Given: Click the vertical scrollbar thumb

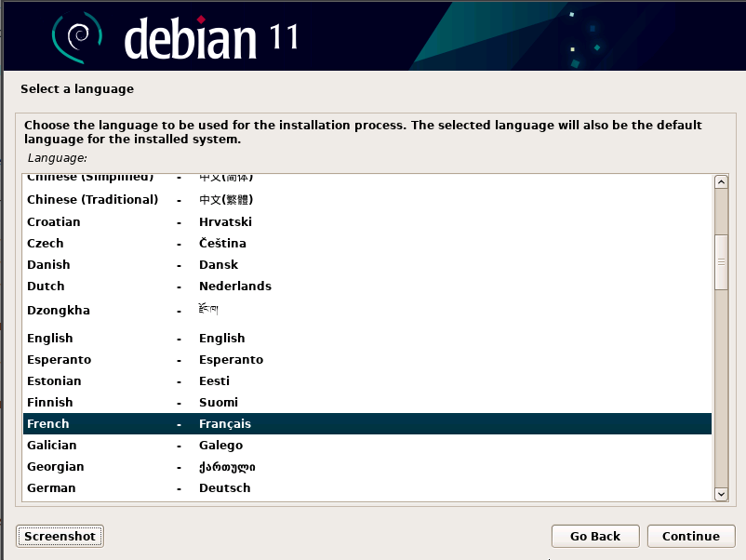Looking at the screenshot, I should (720, 260).
